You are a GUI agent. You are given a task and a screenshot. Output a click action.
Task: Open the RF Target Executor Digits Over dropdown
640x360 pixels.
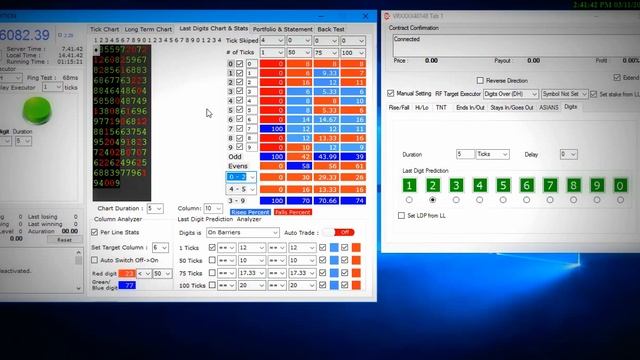coord(511,94)
